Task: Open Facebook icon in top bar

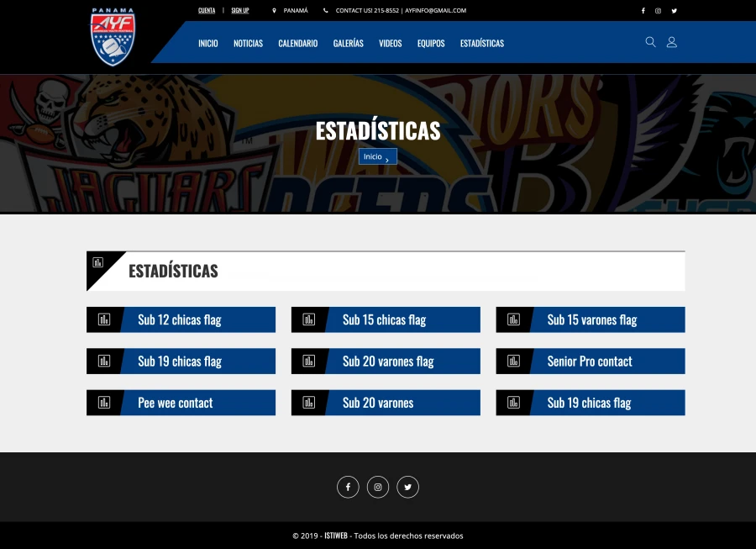Action: pyautogui.click(x=643, y=11)
